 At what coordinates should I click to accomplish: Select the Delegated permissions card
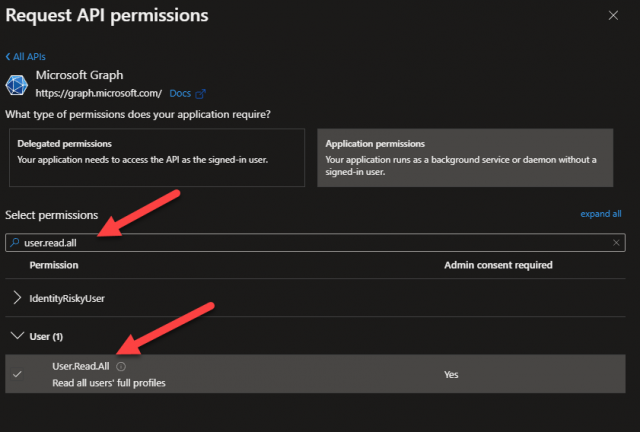[157, 158]
